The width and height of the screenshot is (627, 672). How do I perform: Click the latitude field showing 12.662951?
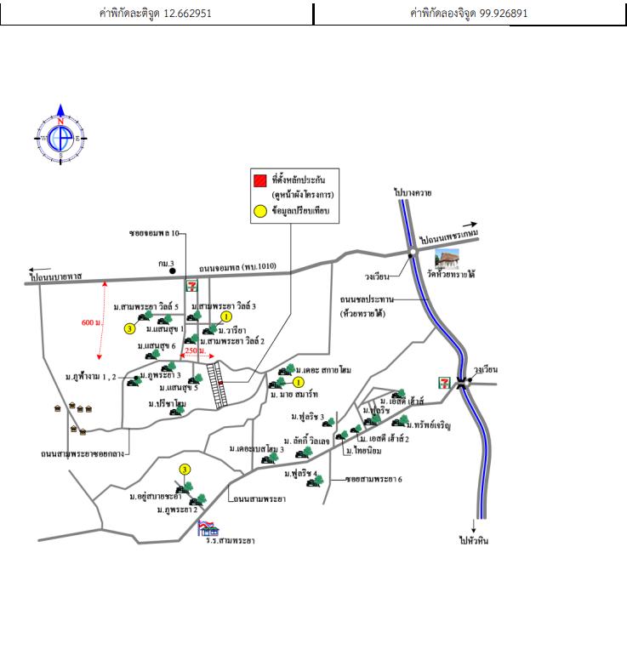tap(157, 14)
